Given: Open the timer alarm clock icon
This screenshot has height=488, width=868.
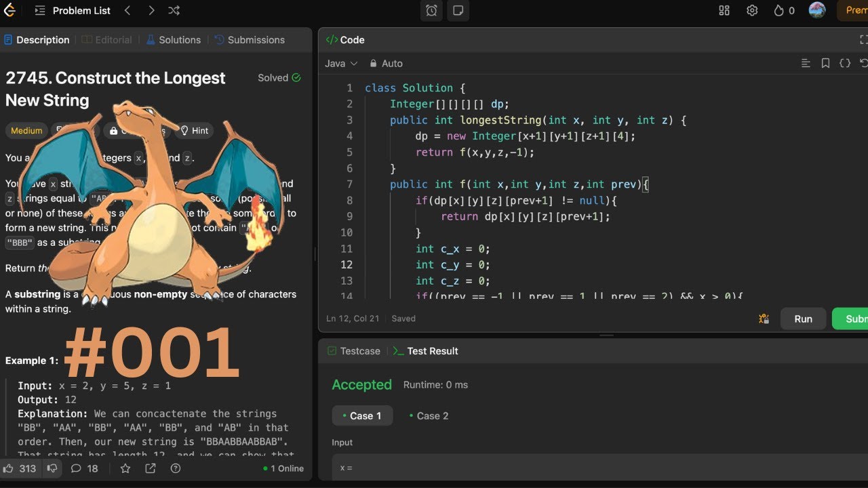Looking at the screenshot, I should pyautogui.click(x=431, y=11).
